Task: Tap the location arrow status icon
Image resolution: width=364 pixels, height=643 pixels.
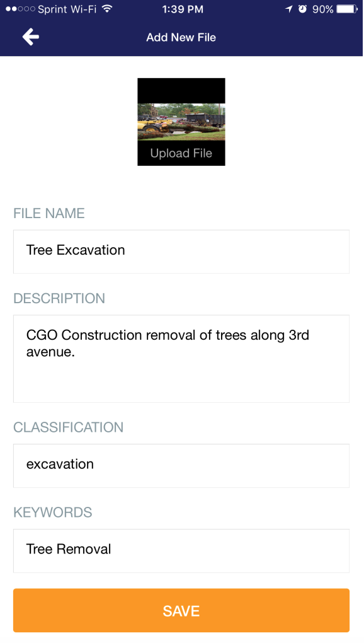Action: (289, 9)
